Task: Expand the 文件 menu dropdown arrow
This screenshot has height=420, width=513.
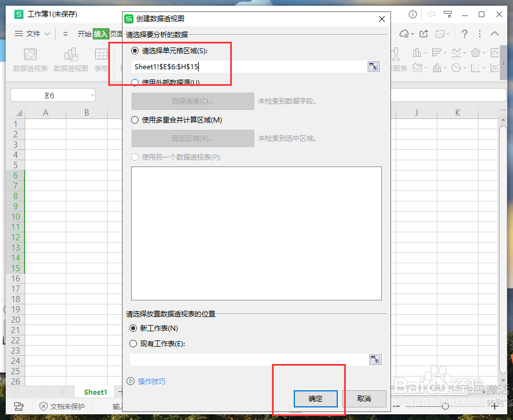Action: click(x=47, y=34)
